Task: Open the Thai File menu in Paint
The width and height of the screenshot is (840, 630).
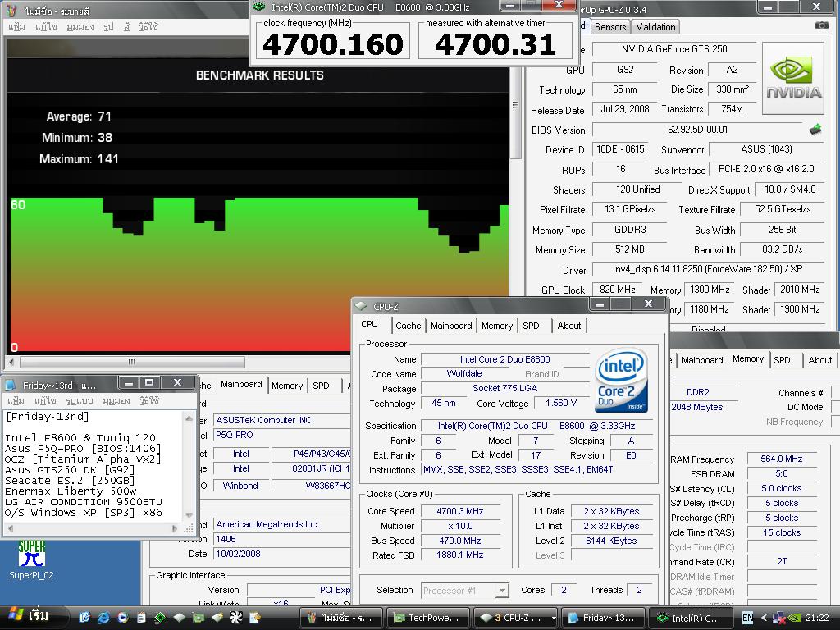Action: 16,26
